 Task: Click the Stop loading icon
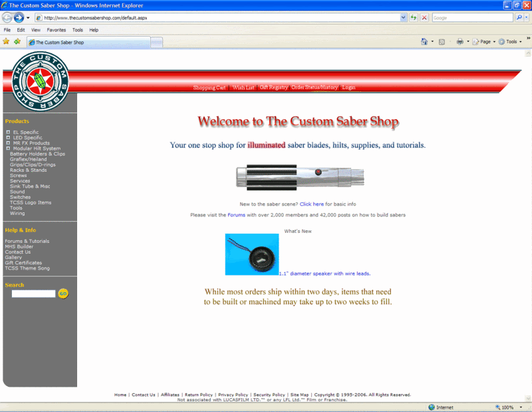(x=424, y=18)
